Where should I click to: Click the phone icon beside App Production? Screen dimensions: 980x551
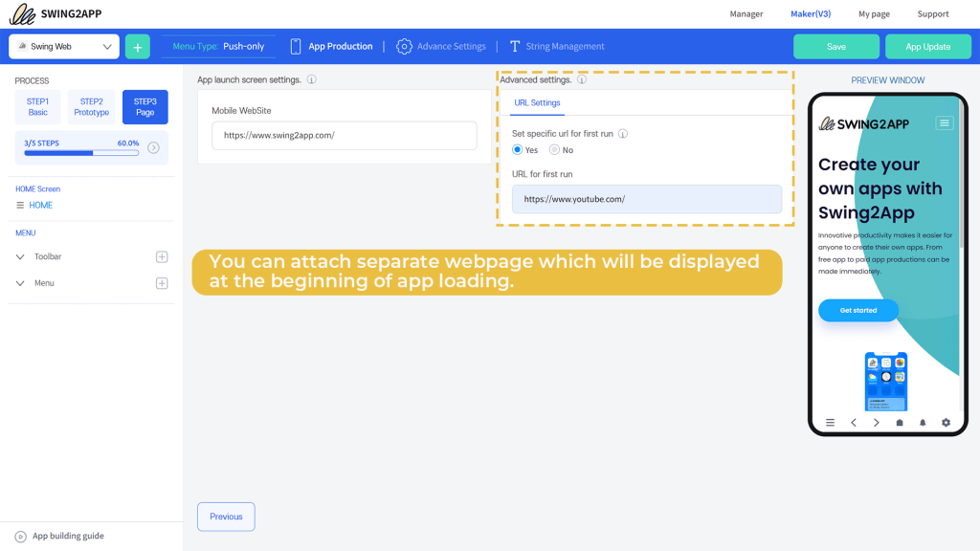pos(296,46)
